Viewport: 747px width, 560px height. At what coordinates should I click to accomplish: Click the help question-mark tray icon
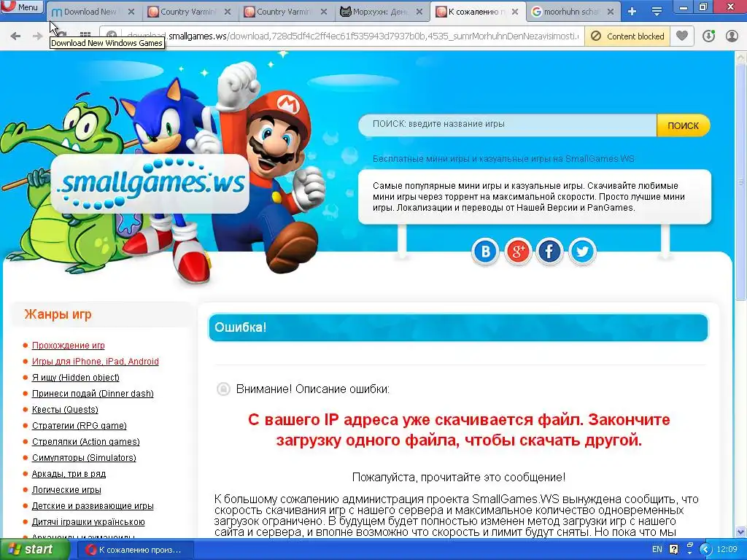(x=673, y=550)
